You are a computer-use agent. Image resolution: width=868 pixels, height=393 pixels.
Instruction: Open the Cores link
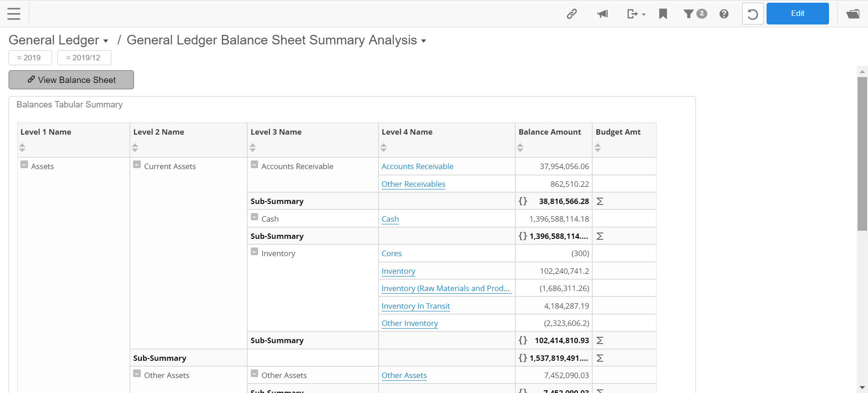click(392, 253)
